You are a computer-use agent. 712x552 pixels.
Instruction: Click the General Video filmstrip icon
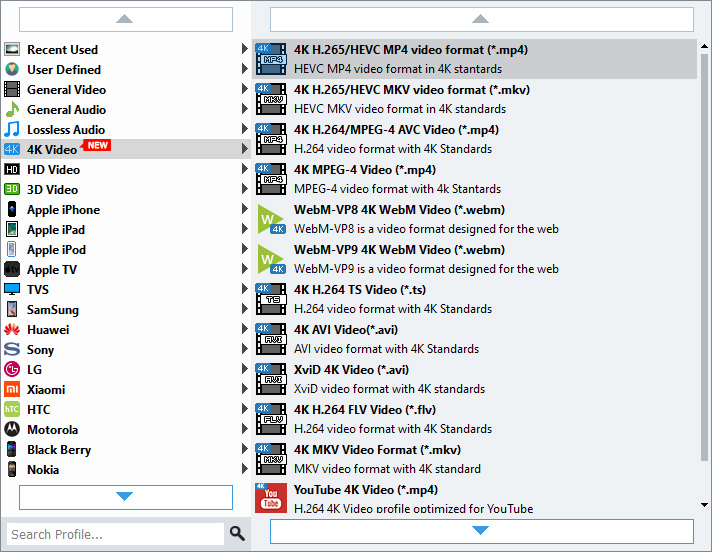12,89
